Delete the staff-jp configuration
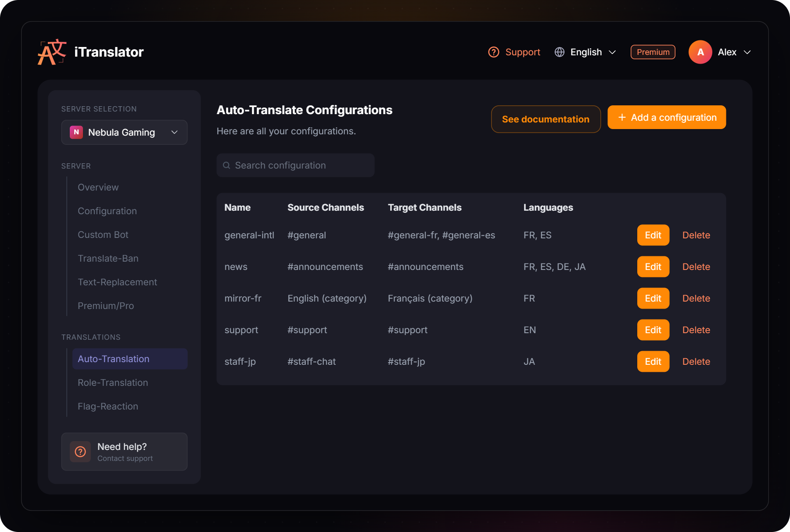This screenshot has width=790, height=532. (x=696, y=362)
